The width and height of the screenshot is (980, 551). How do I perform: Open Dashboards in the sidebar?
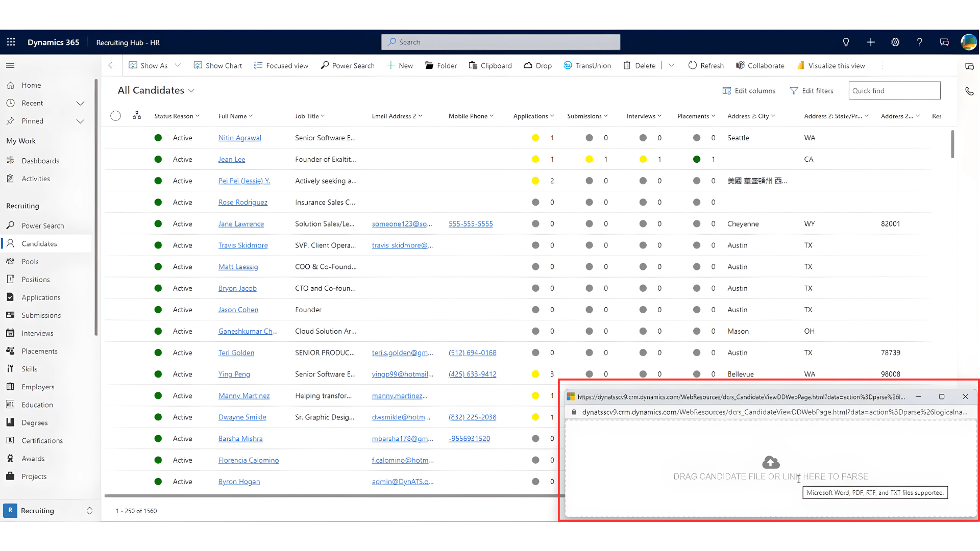point(40,161)
